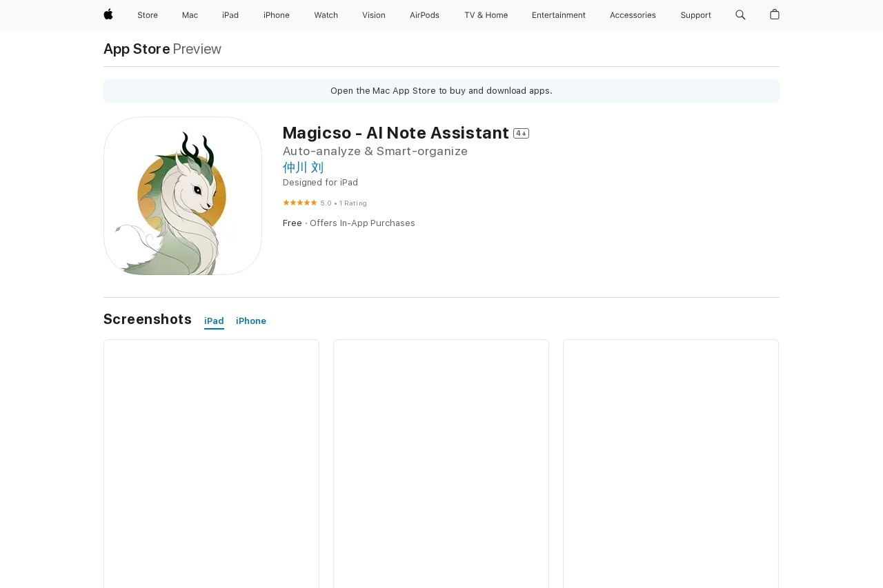The image size is (883, 588).
Task: Click the Apple logo icon
Action: click(x=108, y=14)
